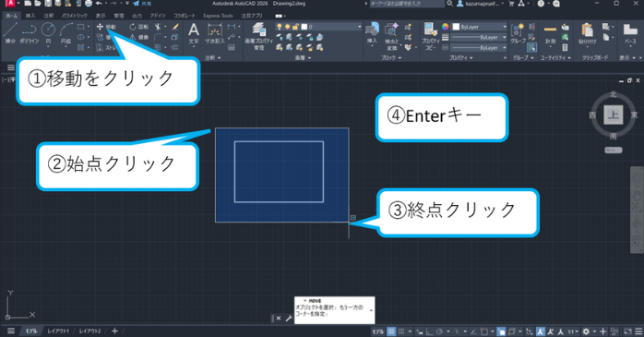Select the Text (文字) tool

194,33
